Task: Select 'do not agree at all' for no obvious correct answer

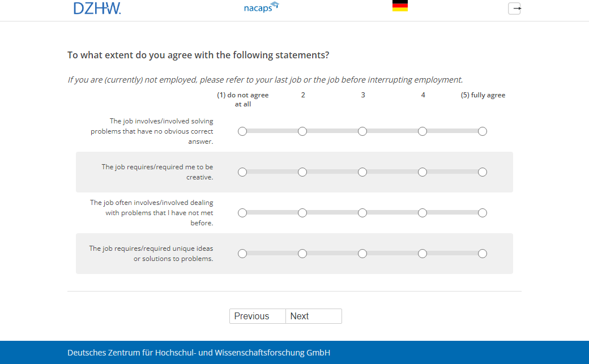Action: tap(242, 131)
